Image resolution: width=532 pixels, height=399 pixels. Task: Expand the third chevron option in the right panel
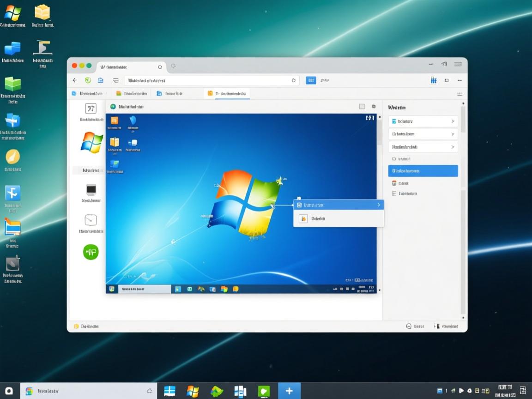[x=423, y=147]
